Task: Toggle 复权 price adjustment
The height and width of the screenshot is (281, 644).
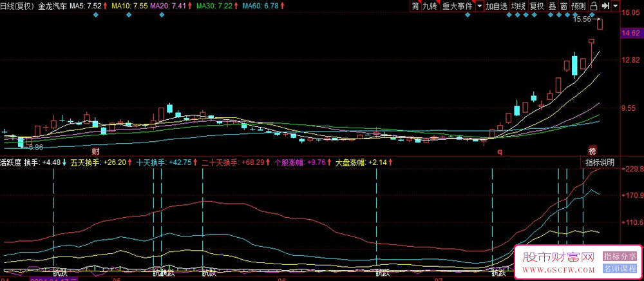Action: coord(536,6)
